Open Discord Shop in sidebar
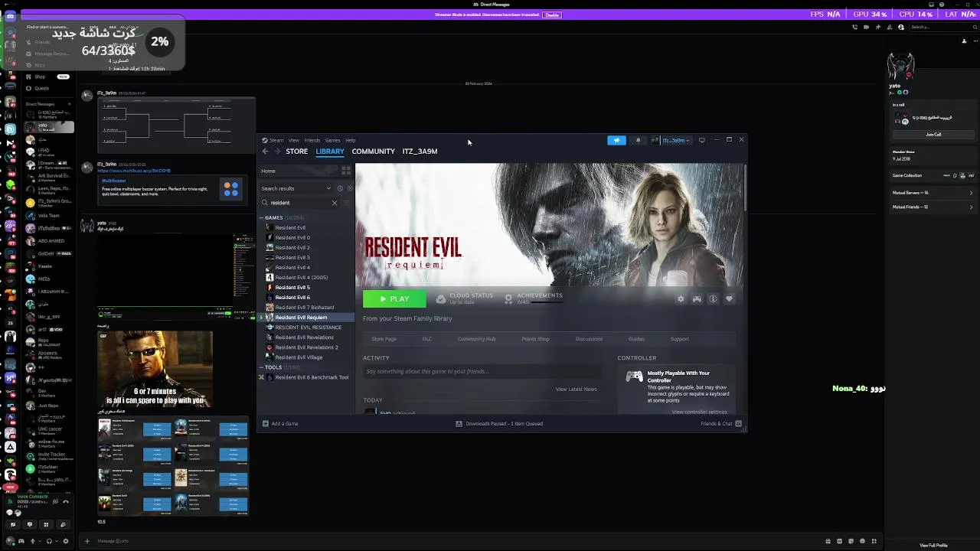Image resolution: width=980 pixels, height=551 pixels. pos(40,77)
